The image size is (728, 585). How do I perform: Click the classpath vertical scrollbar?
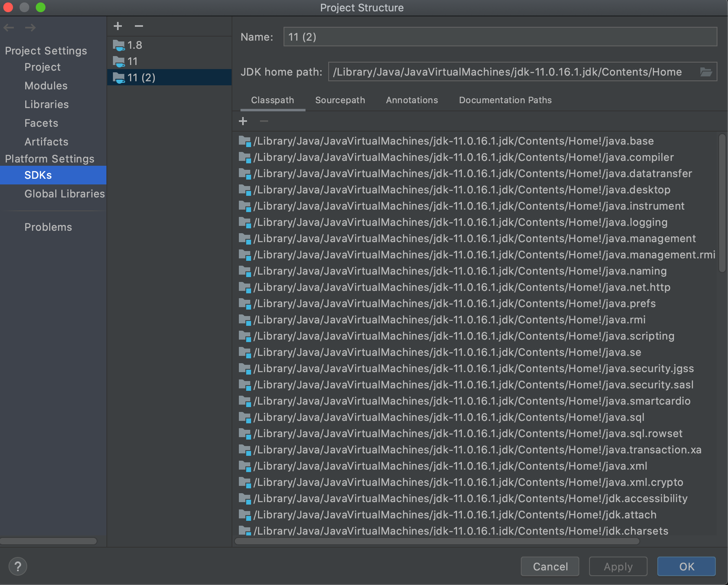pos(722,203)
